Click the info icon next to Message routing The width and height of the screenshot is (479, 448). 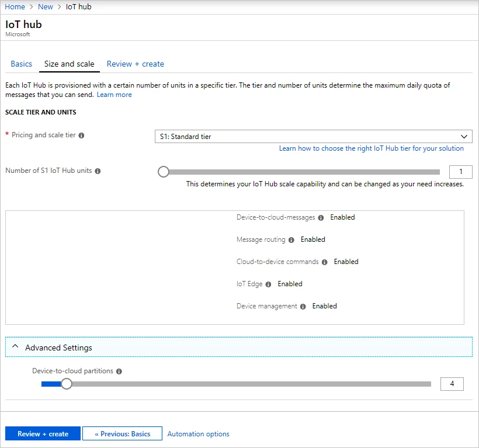pos(292,239)
